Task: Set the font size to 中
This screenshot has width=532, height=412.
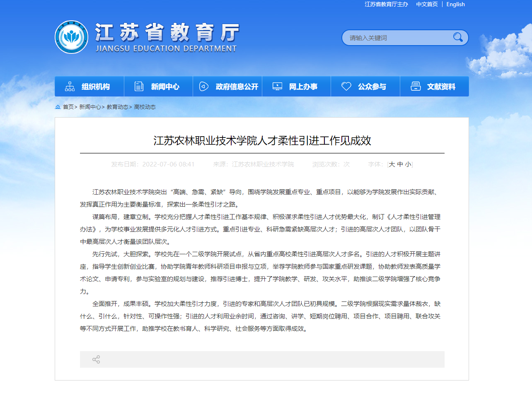Action: click(400, 164)
